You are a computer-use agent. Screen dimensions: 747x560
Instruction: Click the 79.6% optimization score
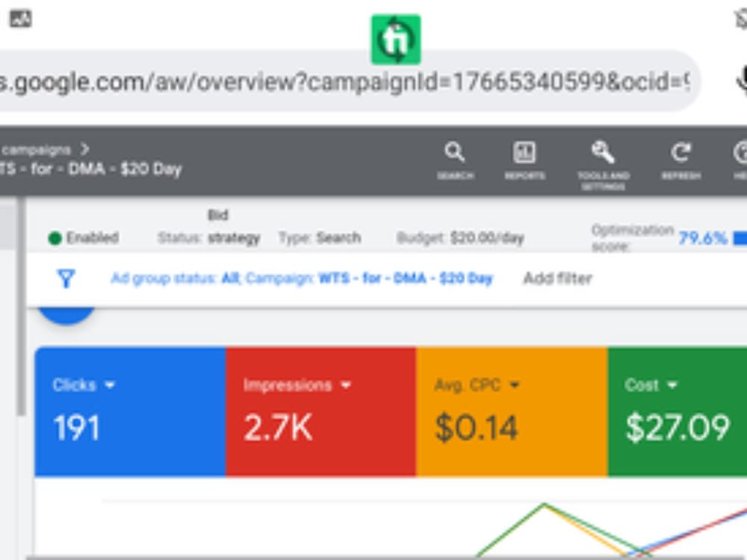click(x=703, y=237)
